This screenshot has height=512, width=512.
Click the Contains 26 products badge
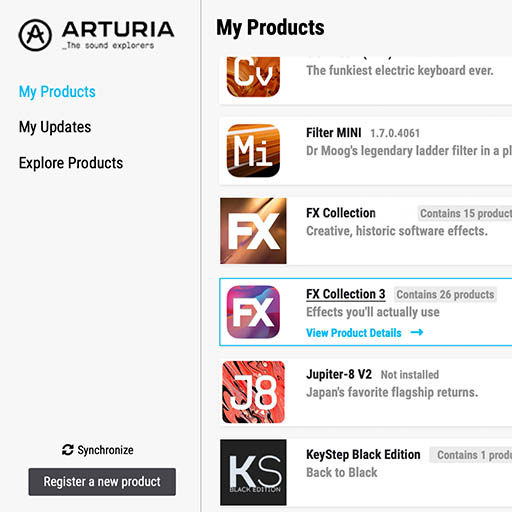(445, 295)
